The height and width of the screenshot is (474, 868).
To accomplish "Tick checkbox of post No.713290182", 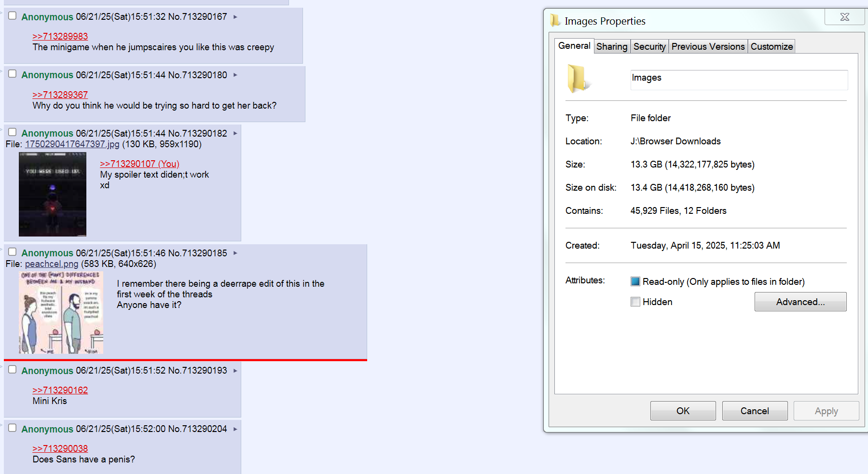I will (x=13, y=132).
